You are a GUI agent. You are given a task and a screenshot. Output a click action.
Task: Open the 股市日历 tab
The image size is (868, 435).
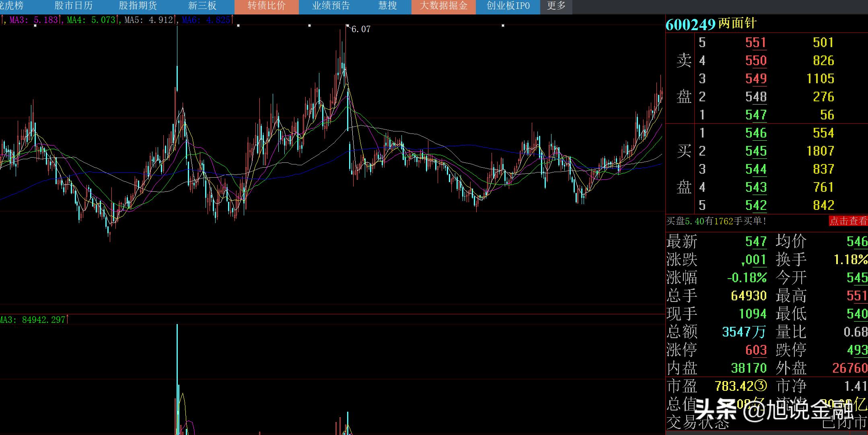click(x=73, y=6)
